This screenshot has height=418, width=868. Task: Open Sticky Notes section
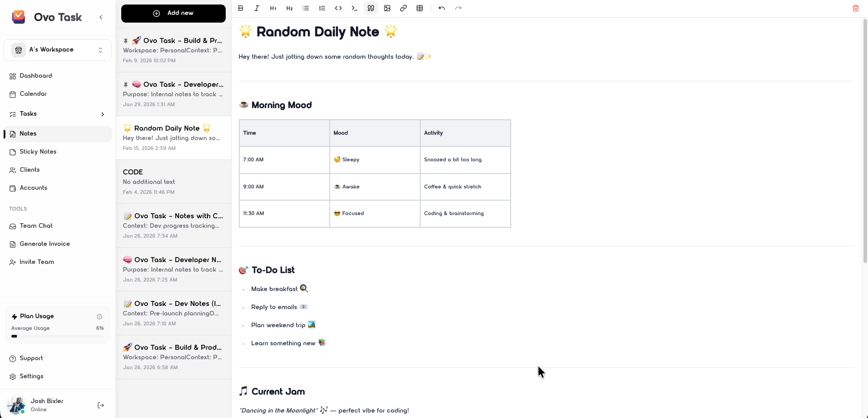(x=57, y=152)
